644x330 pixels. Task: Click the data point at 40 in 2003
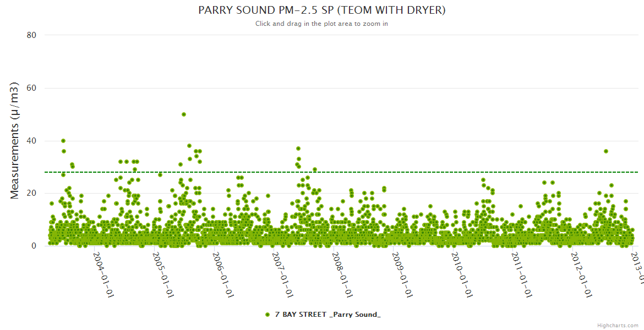pos(63,141)
